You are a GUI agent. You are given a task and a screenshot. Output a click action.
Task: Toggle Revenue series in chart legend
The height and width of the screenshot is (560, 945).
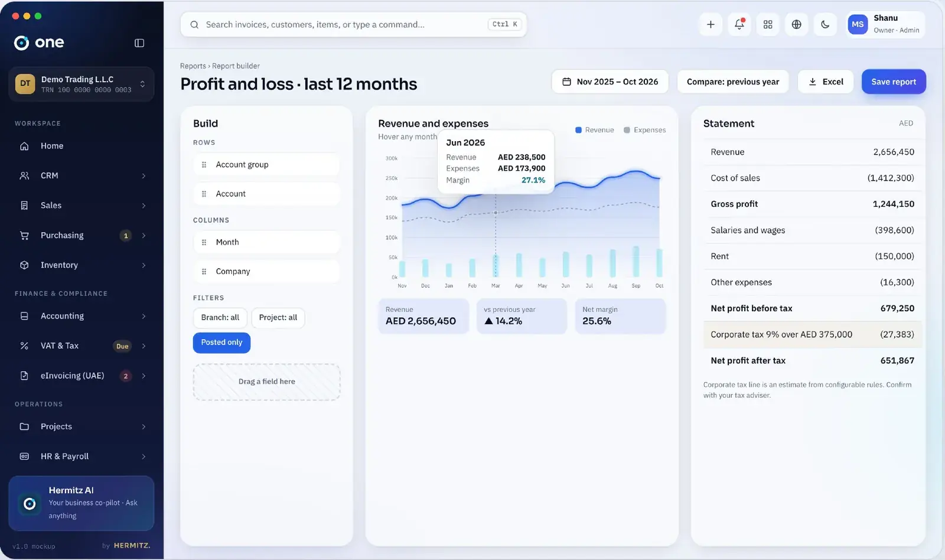595,130
